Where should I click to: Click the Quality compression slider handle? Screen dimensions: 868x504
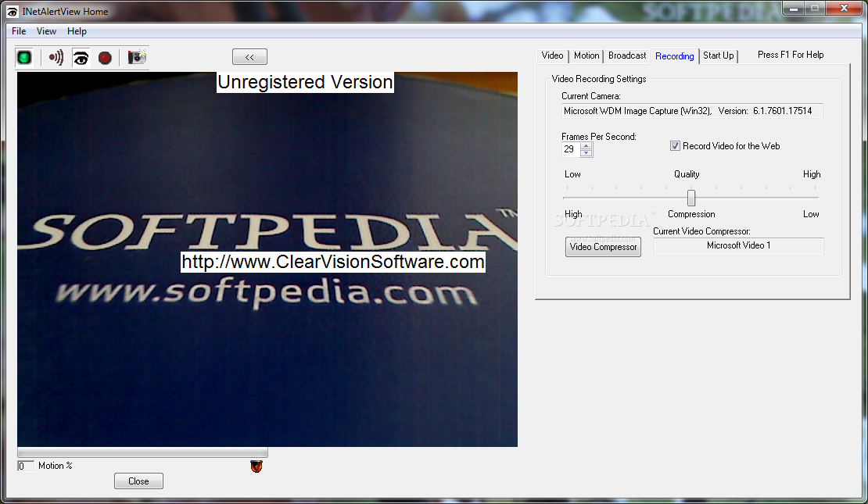pyautogui.click(x=690, y=198)
